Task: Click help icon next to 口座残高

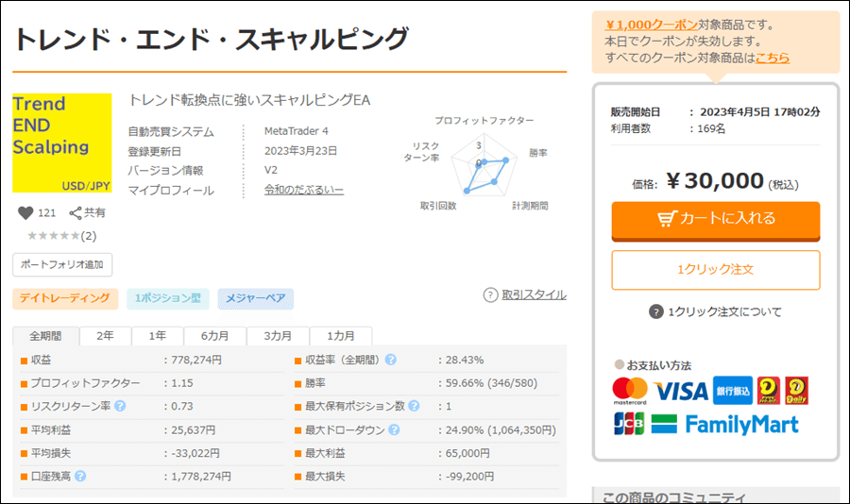Action: (80, 477)
